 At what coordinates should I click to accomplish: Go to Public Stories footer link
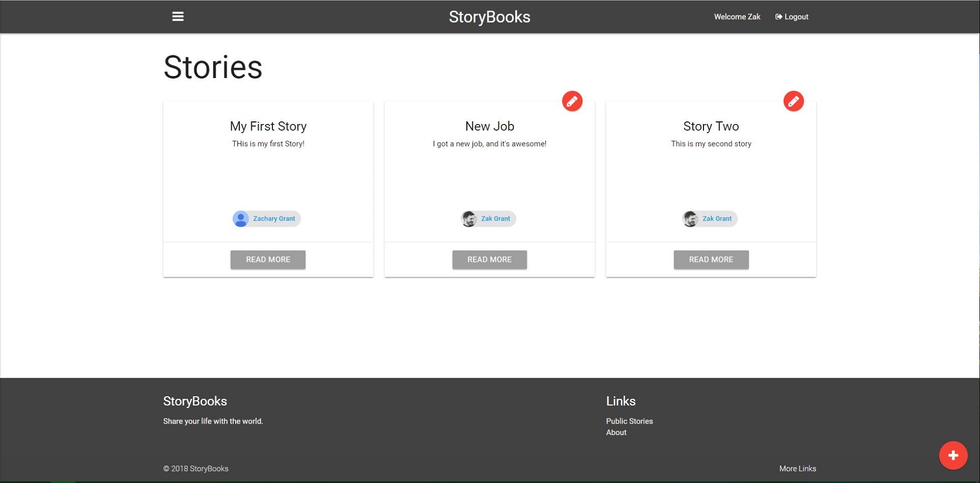(x=629, y=421)
